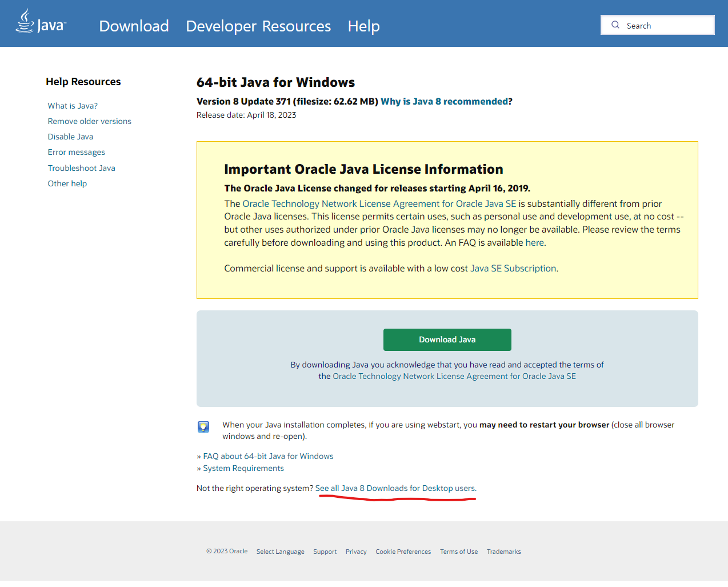This screenshot has height=587, width=728.
Task: Click the search magnifier icon
Action: 615,25
